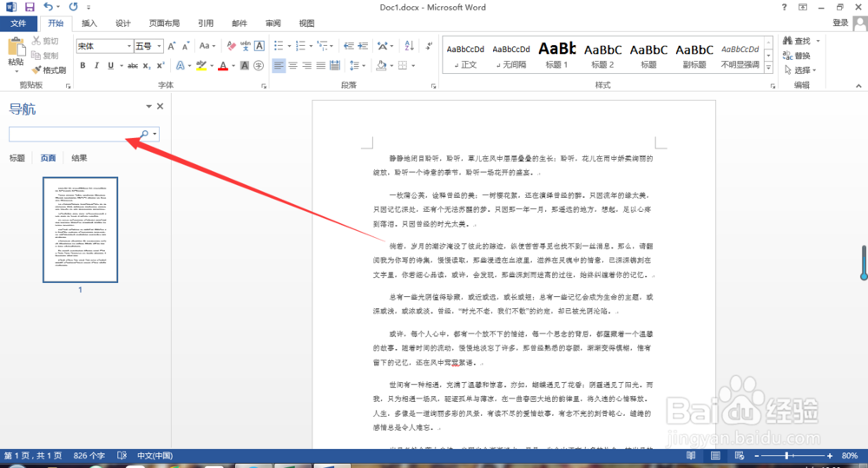Screen dimensions: 868x468
Task: Sort the selected text
Action: tap(409, 46)
